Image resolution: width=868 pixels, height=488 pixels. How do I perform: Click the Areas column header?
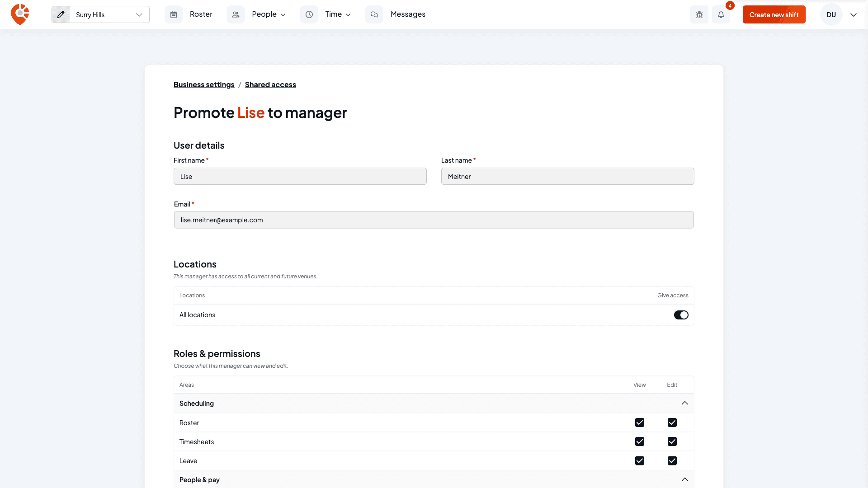pos(186,385)
